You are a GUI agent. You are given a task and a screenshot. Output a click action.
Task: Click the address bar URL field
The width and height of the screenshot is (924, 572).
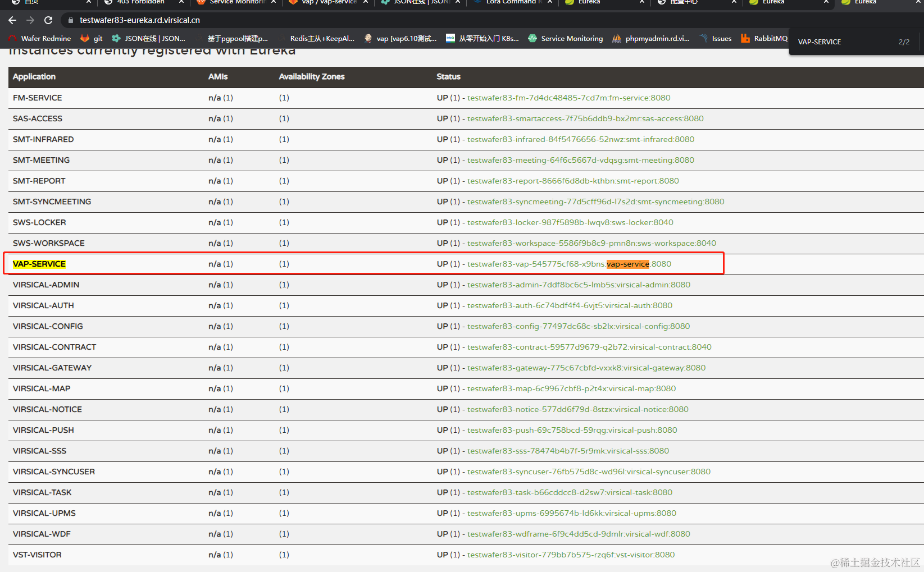[139, 20]
